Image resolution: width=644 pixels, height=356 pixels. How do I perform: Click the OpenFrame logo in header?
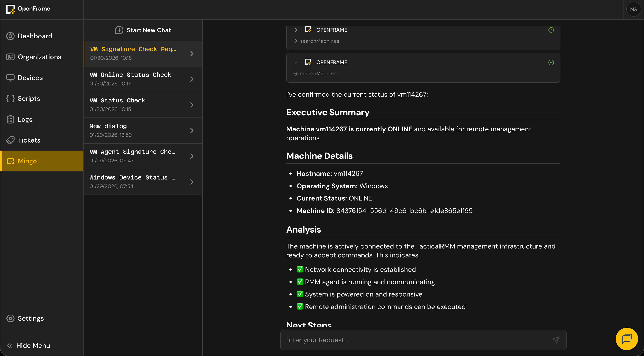[28, 9]
